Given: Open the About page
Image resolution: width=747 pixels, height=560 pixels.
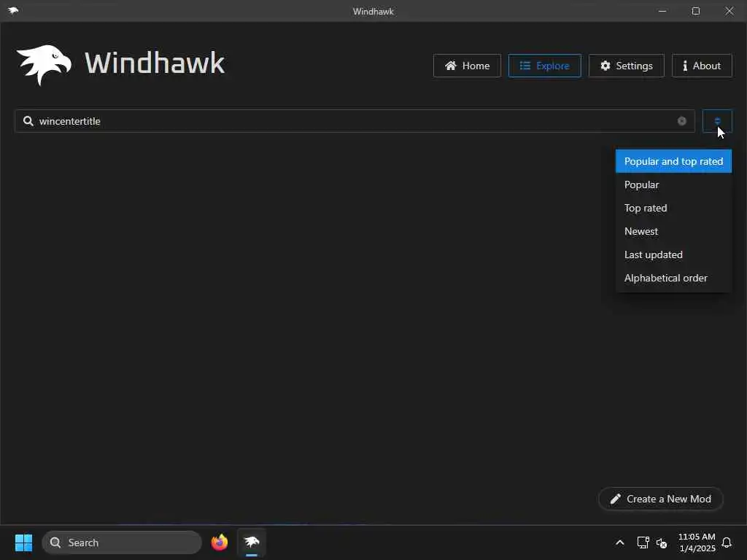Looking at the screenshot, I should tap(702, 66).
